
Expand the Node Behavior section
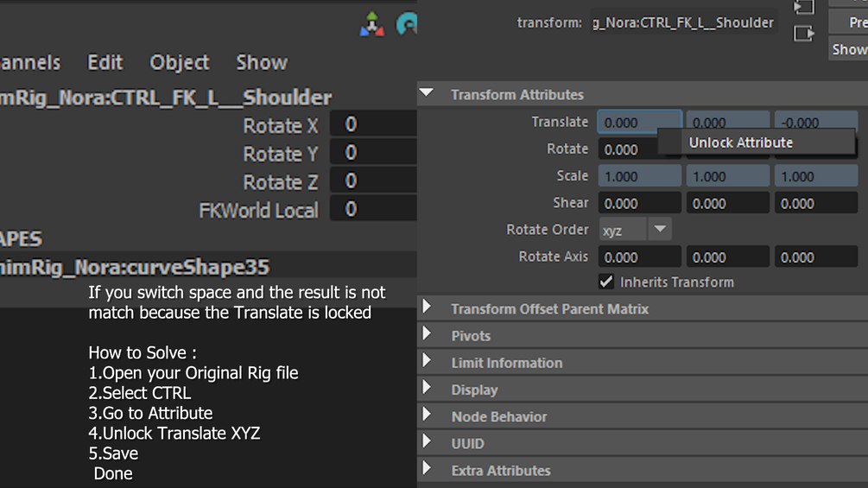click(x=427, y=415)
